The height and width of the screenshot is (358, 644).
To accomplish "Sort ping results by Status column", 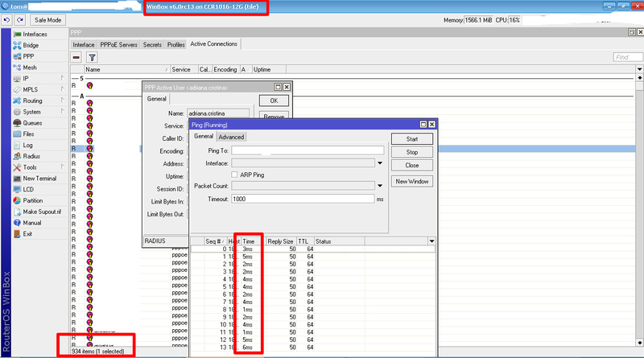I will (x=339, y=241).
